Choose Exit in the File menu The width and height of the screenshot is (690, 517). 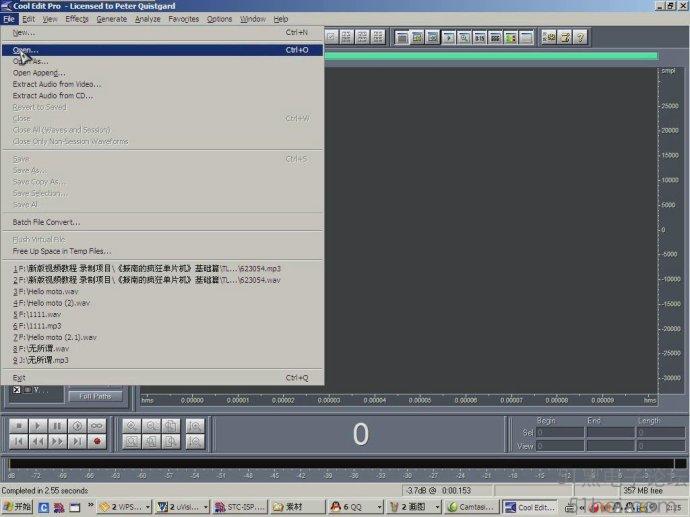click(162, 378)
